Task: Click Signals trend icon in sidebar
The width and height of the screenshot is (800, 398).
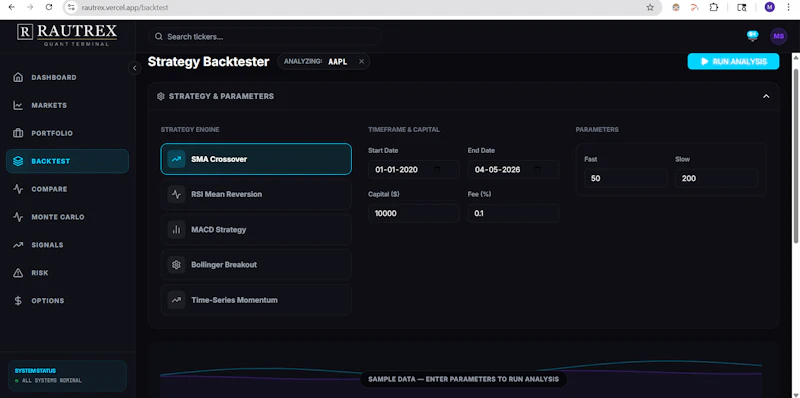Action: click(x=18, y=245)
